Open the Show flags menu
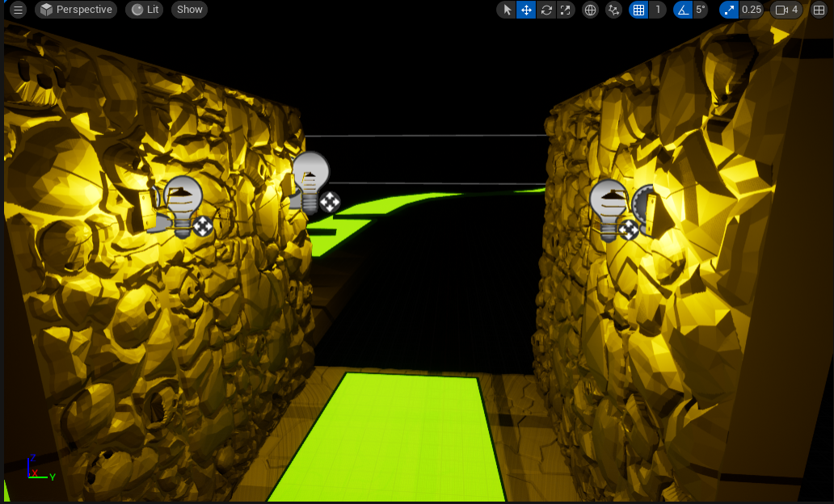Image resolution: width=834 pixels, height=504 pixels. click(189, 10)
